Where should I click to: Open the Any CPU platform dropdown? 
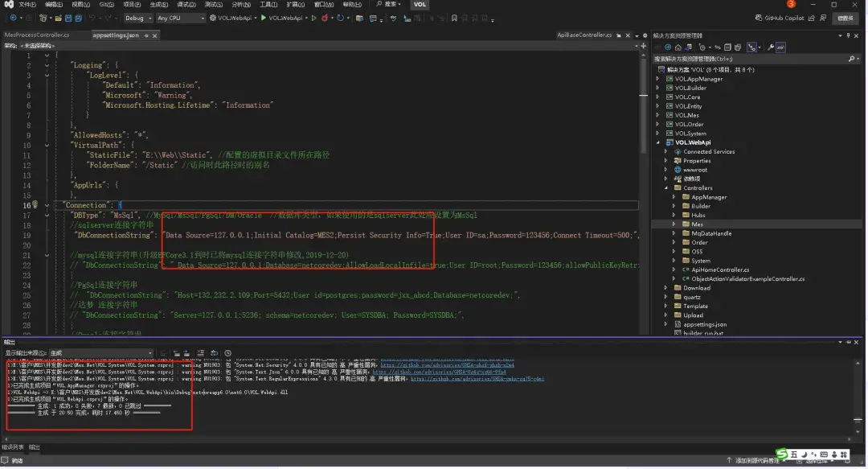pyautogui.click(x=203, y=18)
